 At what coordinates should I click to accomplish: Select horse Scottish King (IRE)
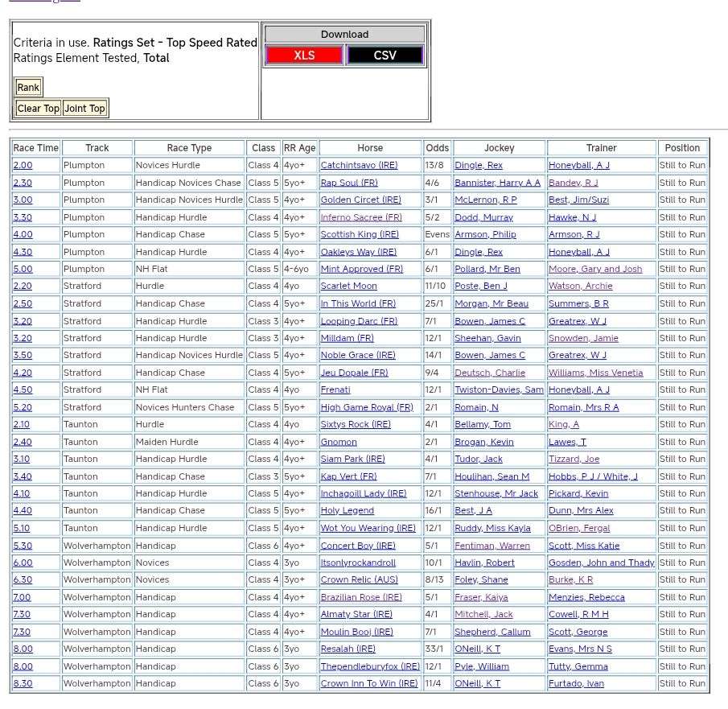[360, 234]
